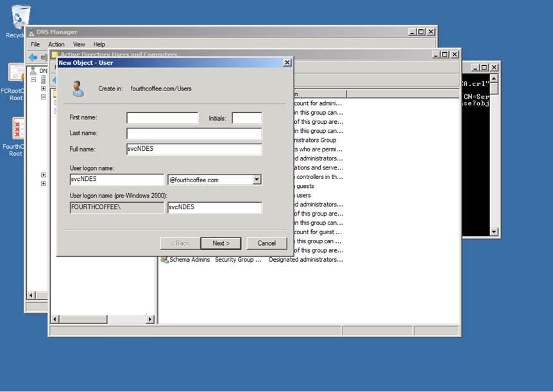Screen dimensions: 553x392
Task: Click the pre-Windows 2000 logon name field
Action: point(214,207)
